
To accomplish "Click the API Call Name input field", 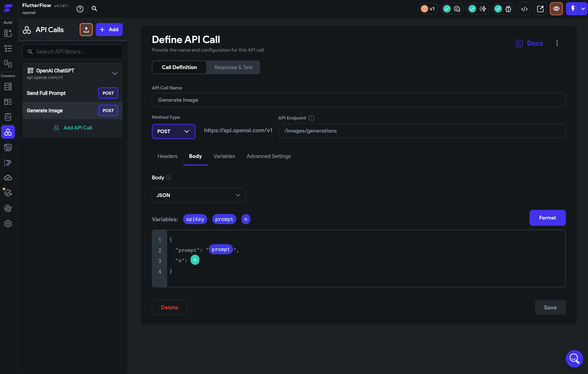I will pyautogui.click(x=358, y=100).
